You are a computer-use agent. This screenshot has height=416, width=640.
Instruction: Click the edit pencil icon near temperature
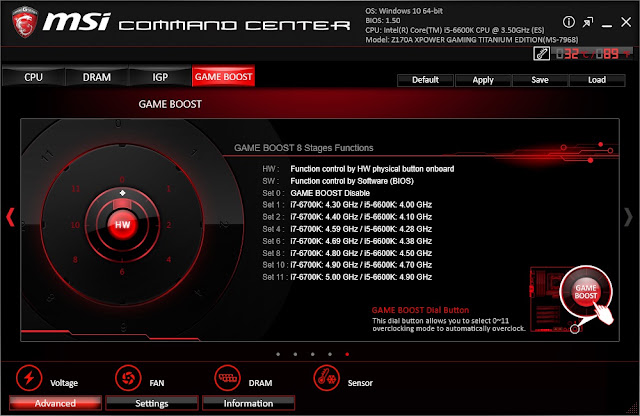[541, 53]
